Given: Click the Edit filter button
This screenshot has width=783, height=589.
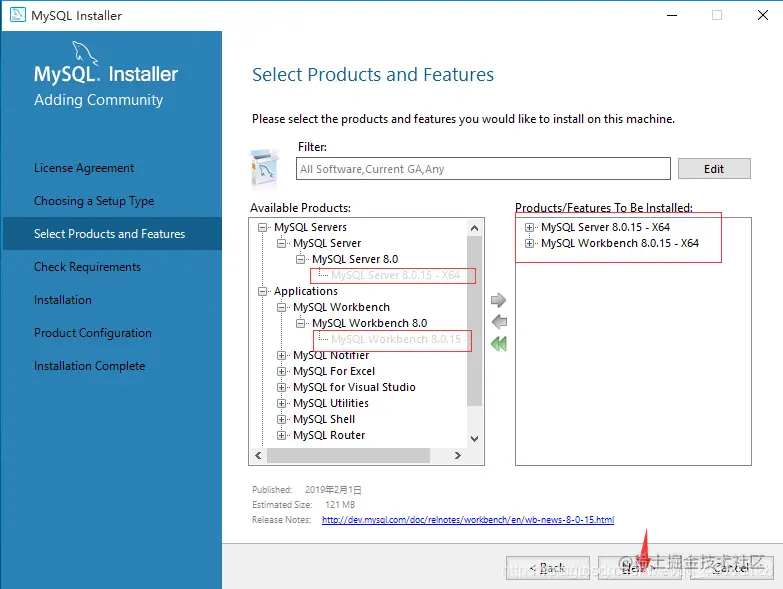Looking at the screenshot, I should pyautogui.click(x=714, y=169).
